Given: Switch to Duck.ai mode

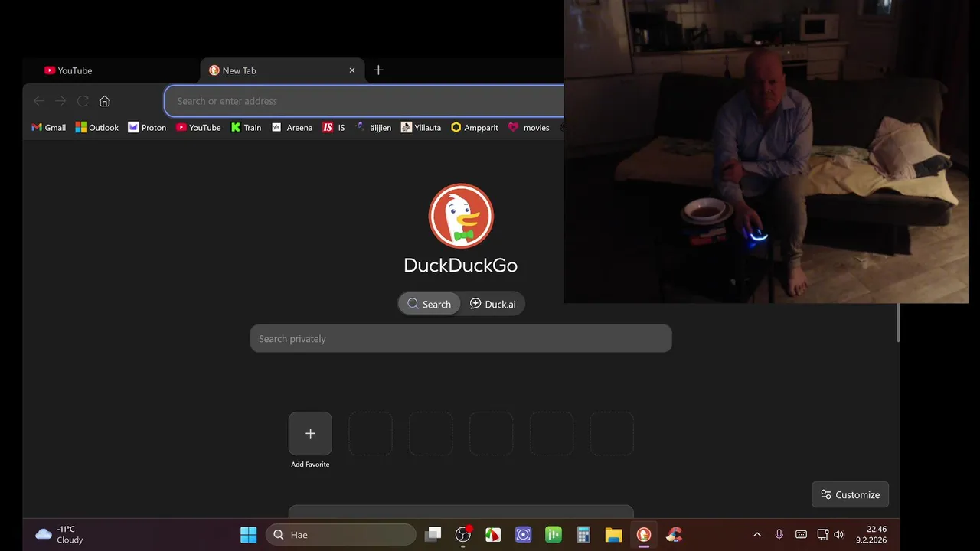Looking at the screenshot, I should coord(492,304).
